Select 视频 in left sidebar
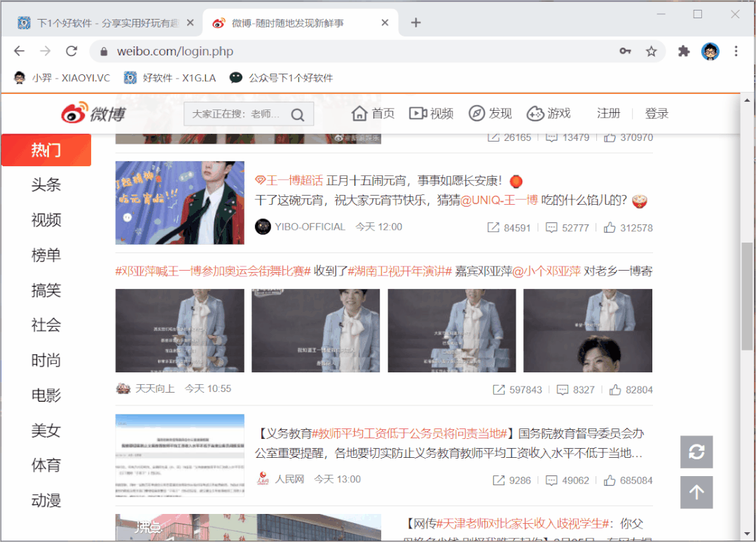This screenshot has height=542, width=756. [46, 220]
